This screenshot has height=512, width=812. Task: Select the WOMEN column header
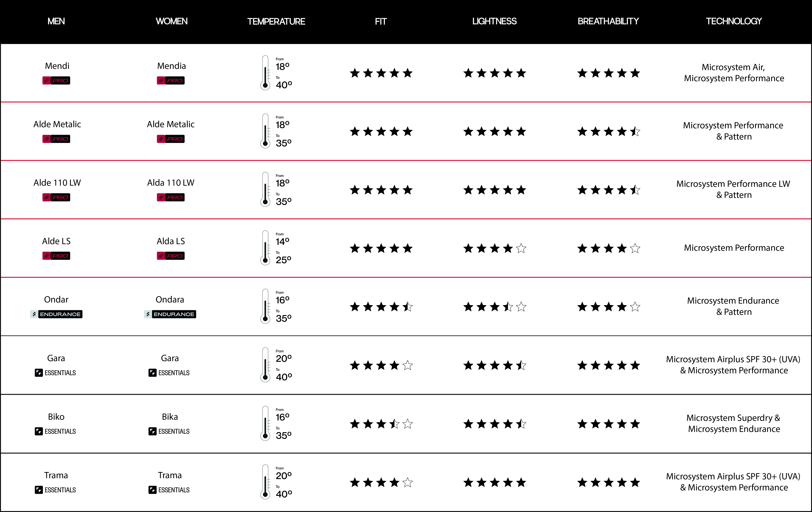(x=171, y=21)
